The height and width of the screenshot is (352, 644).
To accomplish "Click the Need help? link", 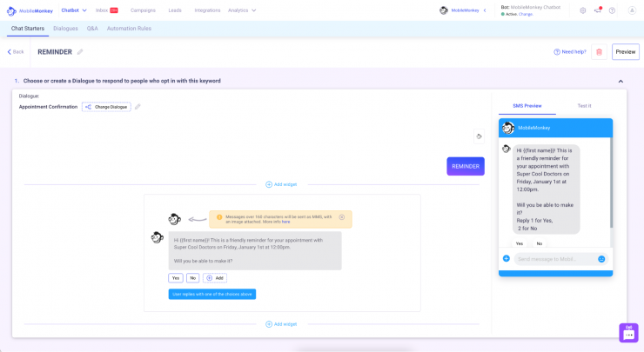I will tap(570, 51).
